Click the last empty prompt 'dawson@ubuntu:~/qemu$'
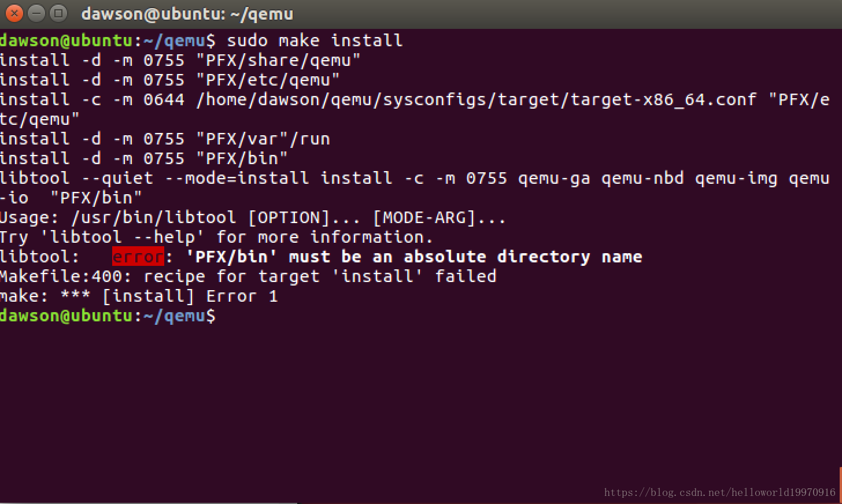The width and height of the screenshot is (842, 504). click(108, 316)
